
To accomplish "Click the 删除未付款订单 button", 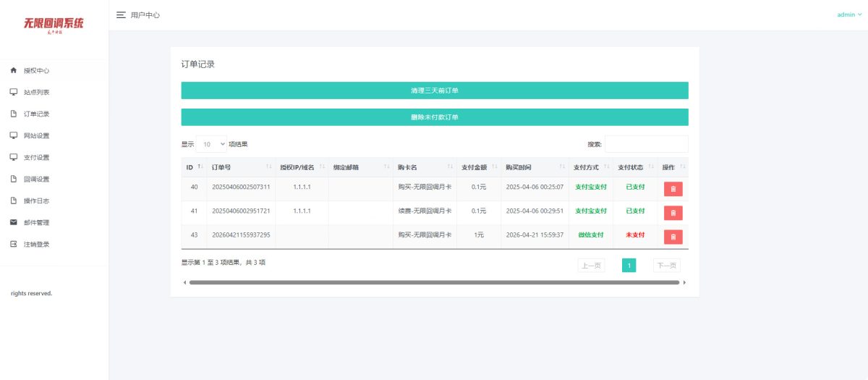I will (435, 117).
